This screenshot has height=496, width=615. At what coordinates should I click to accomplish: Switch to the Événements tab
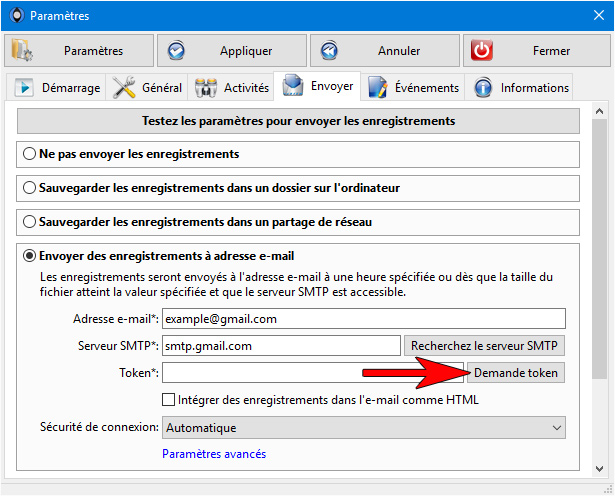413,87
